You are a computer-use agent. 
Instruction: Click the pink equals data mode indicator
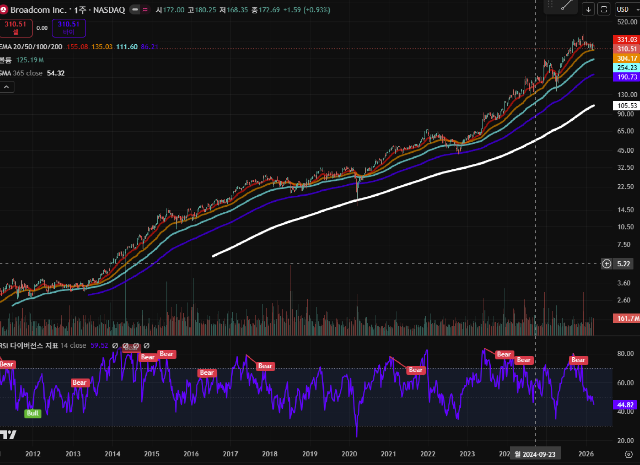pos(145,9)
